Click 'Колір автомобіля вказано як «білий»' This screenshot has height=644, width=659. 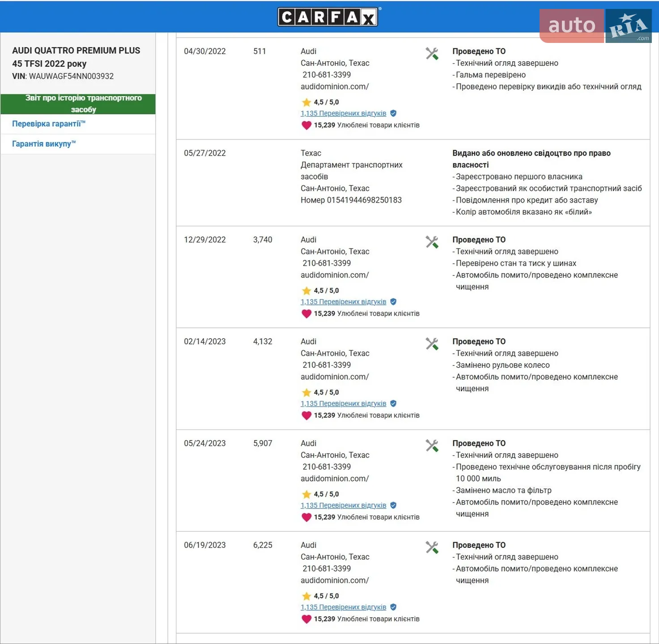(523, 212)
